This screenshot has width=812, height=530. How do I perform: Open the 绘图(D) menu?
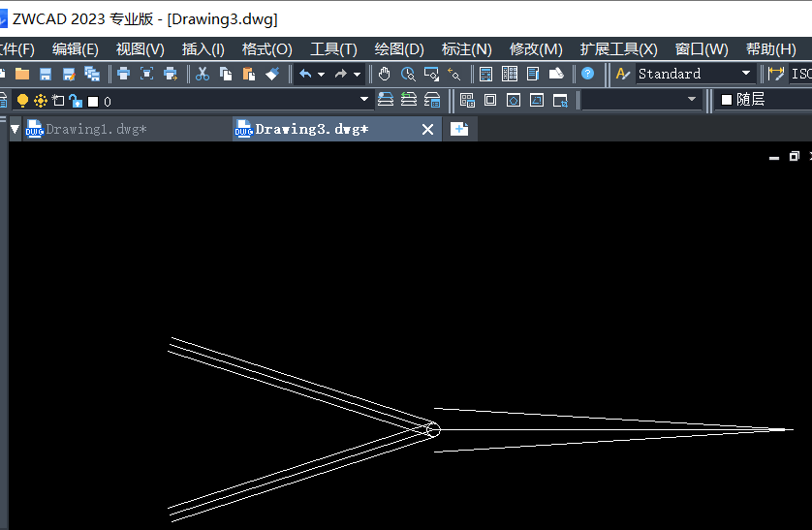(x=399, y=49)
